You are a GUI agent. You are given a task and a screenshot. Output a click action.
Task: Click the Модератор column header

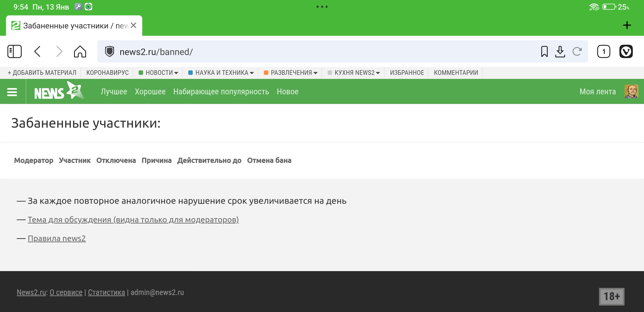(34, 160)
